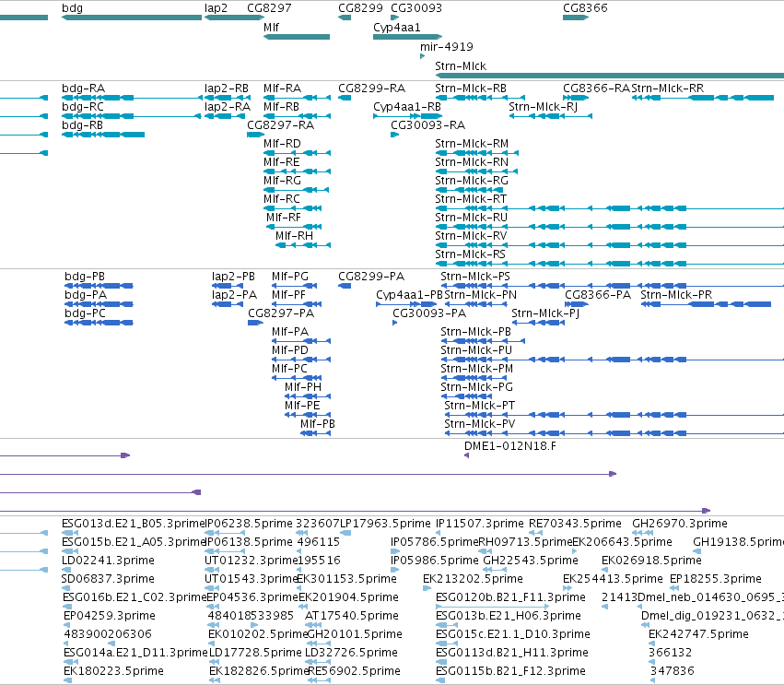Select transcript CG8297-RA

280,125
